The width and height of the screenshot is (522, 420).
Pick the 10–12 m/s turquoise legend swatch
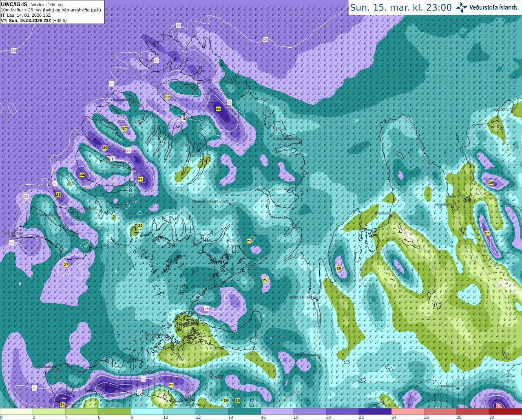[x=179, y=411]
